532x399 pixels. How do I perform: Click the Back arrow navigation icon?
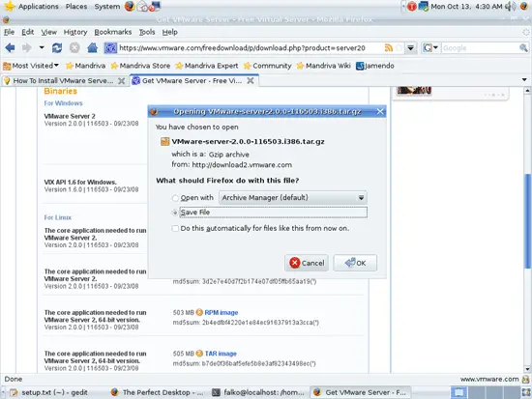coord(11,48)
